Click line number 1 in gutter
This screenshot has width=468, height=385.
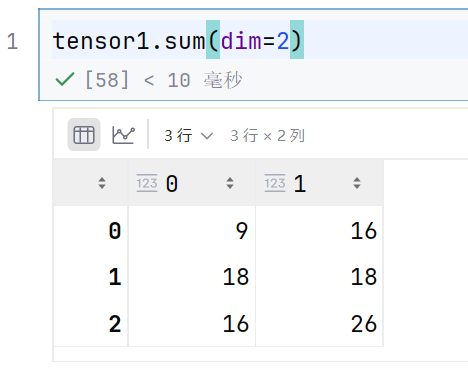click(x=12, y=42)
